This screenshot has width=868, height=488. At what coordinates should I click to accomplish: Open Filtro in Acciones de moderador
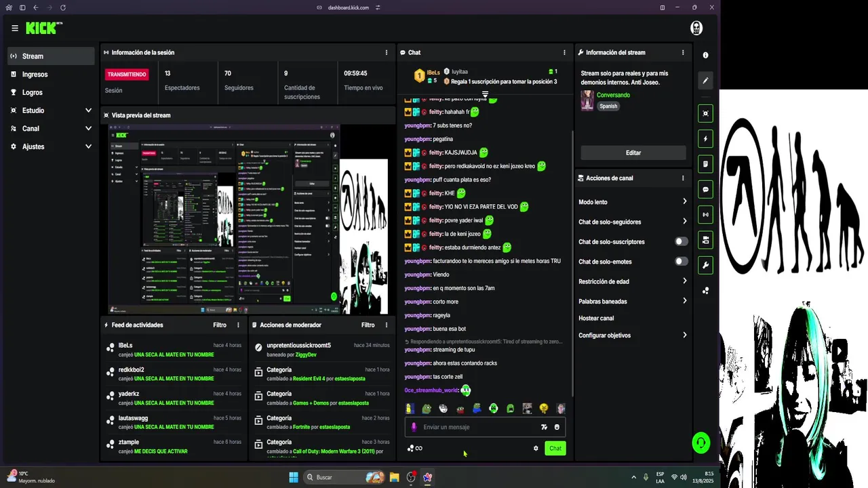pyautogui.click(x=368, y=325)
